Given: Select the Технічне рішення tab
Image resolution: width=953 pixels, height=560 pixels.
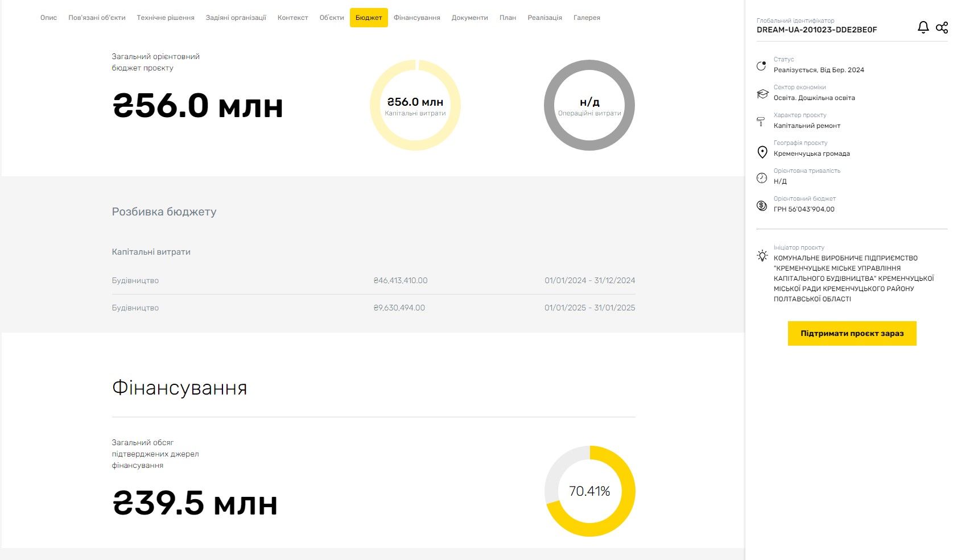Looking at the screenshot, I should point(165,18).
